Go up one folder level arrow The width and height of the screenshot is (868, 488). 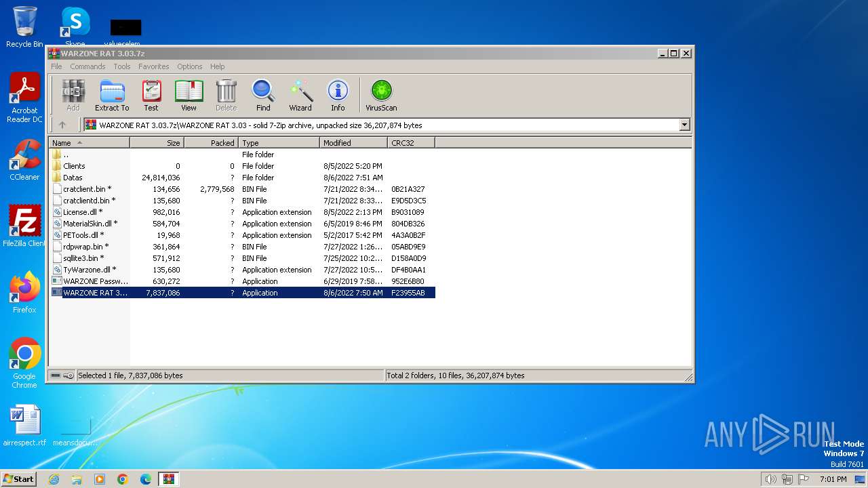[x=62, y=125]
